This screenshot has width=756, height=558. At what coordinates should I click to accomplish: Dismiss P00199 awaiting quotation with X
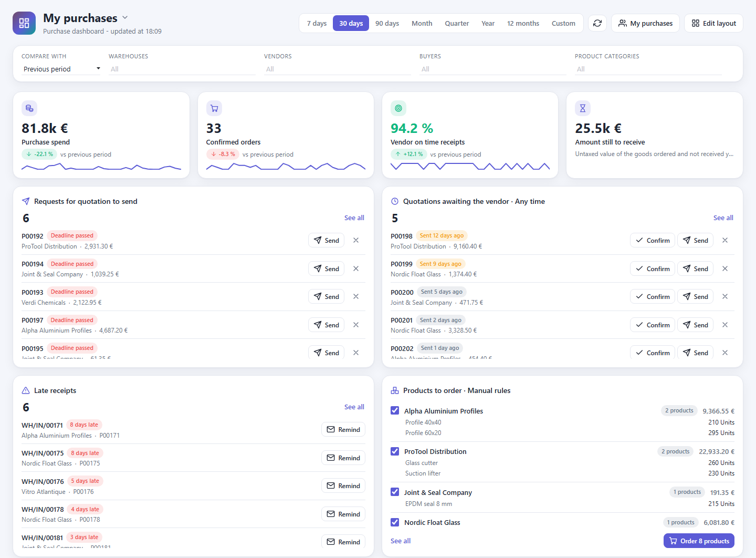725,268
